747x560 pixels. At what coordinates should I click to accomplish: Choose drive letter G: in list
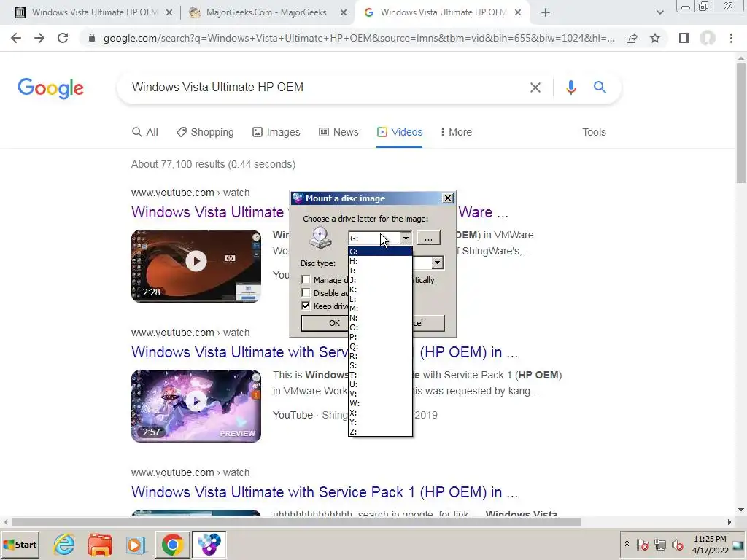[x=380, y=252]
